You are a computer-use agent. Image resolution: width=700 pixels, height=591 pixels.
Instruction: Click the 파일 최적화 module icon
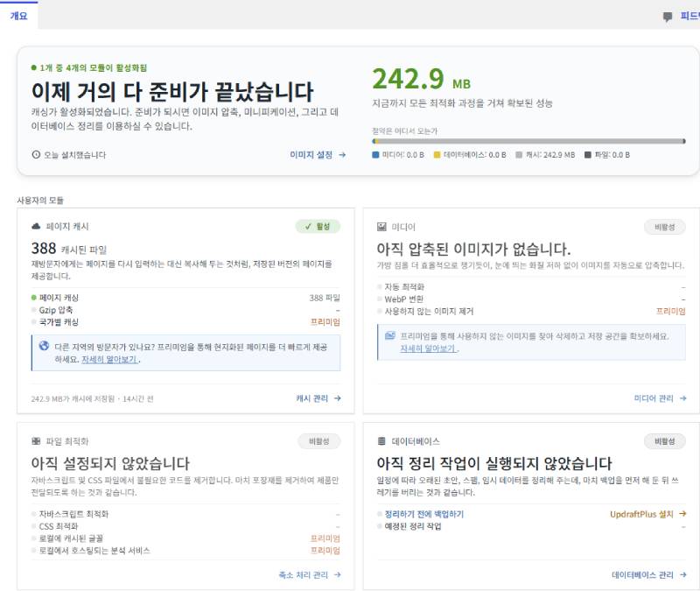pyautogui.click(x=36, y=441)
